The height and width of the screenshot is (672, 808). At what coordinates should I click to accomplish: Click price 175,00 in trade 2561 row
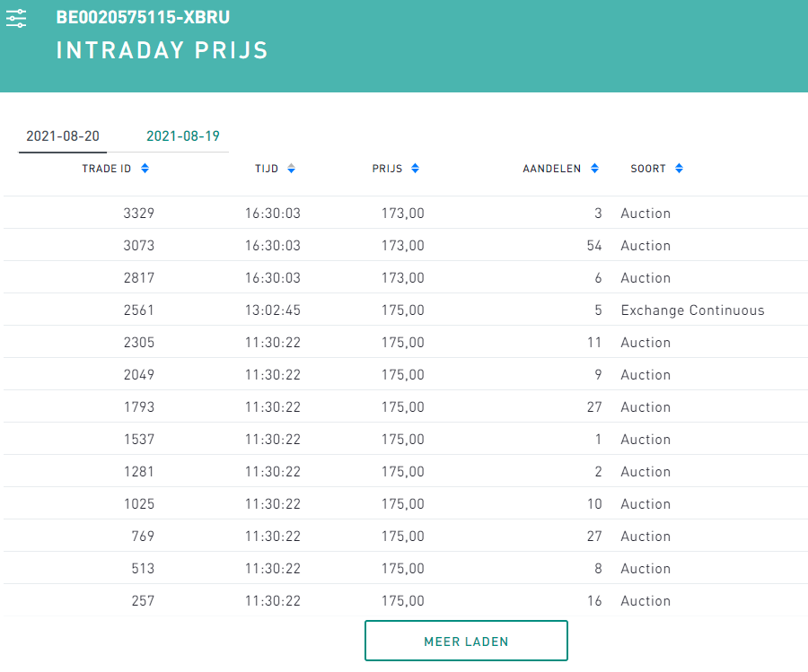click(403, 310)
